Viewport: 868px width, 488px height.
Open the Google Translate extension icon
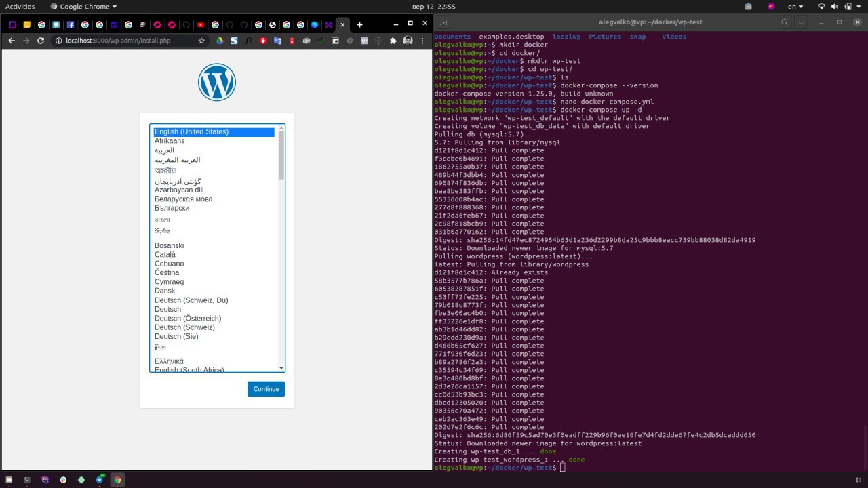pos(277,41)
